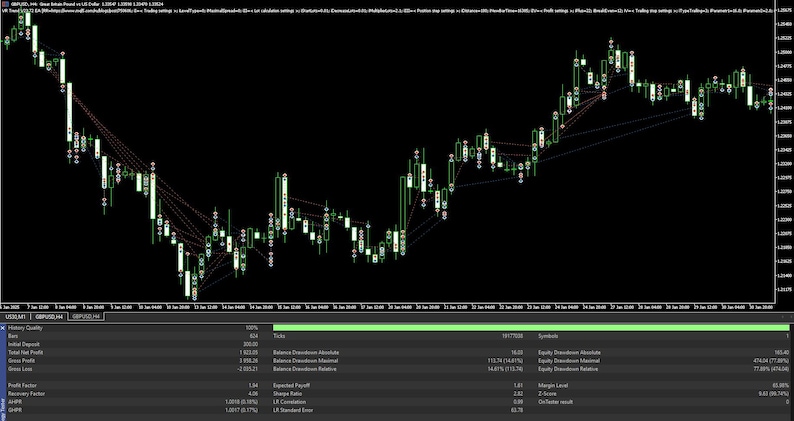794x421 pixels.
Task: Select the 16.03 balance drawdown value
Action: [518, 352]
